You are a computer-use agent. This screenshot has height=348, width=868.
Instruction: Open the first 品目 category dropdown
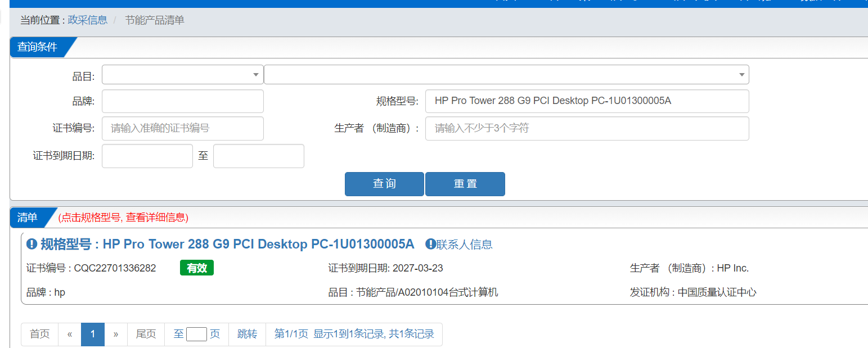click(183, 74)
